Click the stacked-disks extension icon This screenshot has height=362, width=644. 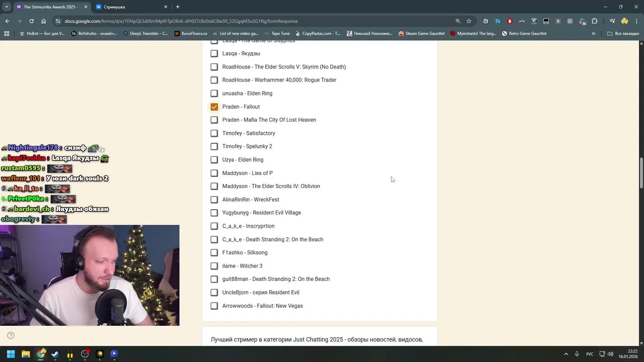point(486,21)
